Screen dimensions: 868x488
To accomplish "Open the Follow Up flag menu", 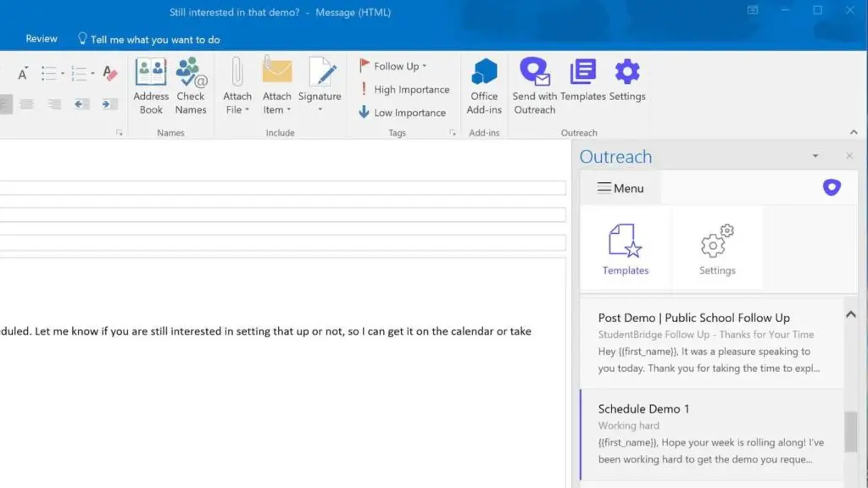I will coord(393,66).
